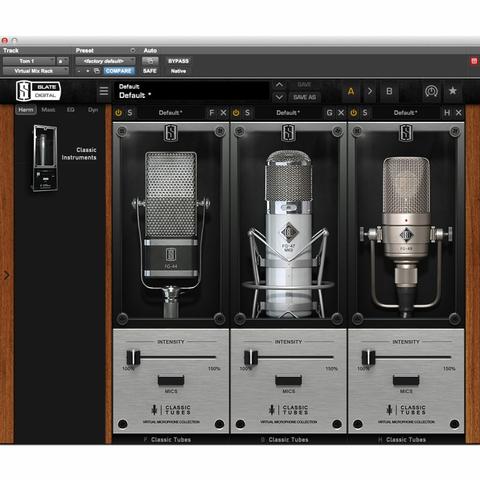Screen dimensions: 480x480
Task: Select next preset with down chevron
Action: (279, 97)
